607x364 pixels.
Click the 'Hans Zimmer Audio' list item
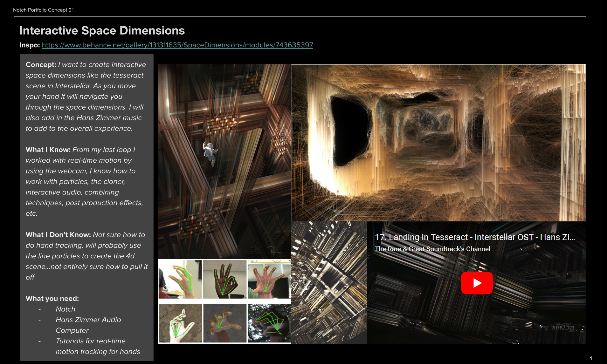coord(88,320)
